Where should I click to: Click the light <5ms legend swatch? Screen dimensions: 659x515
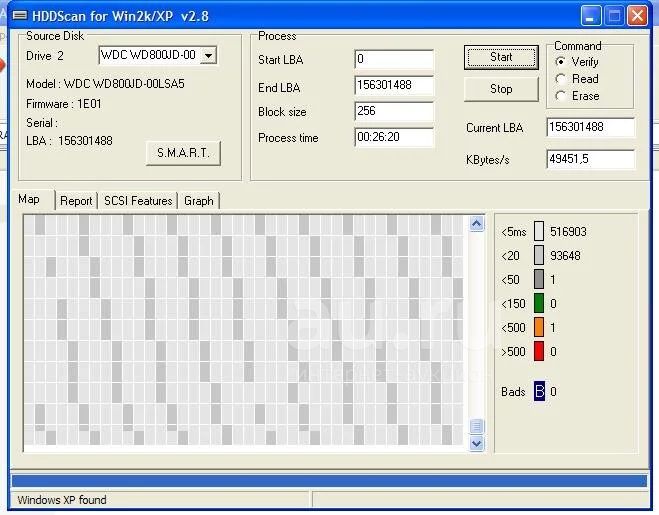539,231
